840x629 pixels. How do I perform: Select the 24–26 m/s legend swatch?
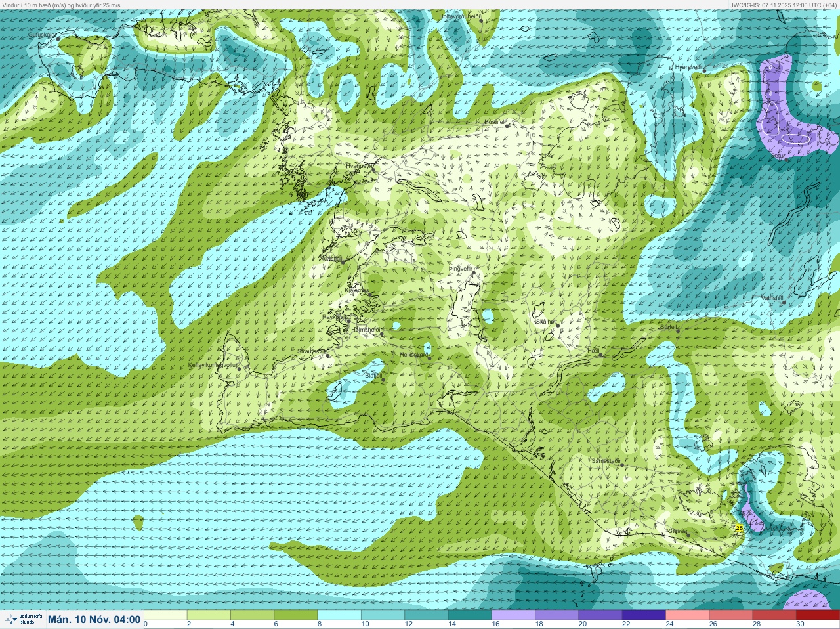(688, 615)
